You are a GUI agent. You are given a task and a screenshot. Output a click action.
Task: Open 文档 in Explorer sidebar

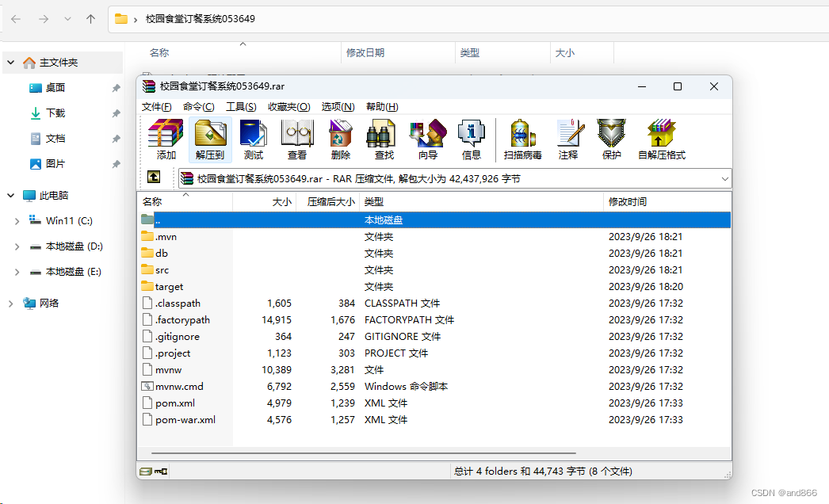55,139
